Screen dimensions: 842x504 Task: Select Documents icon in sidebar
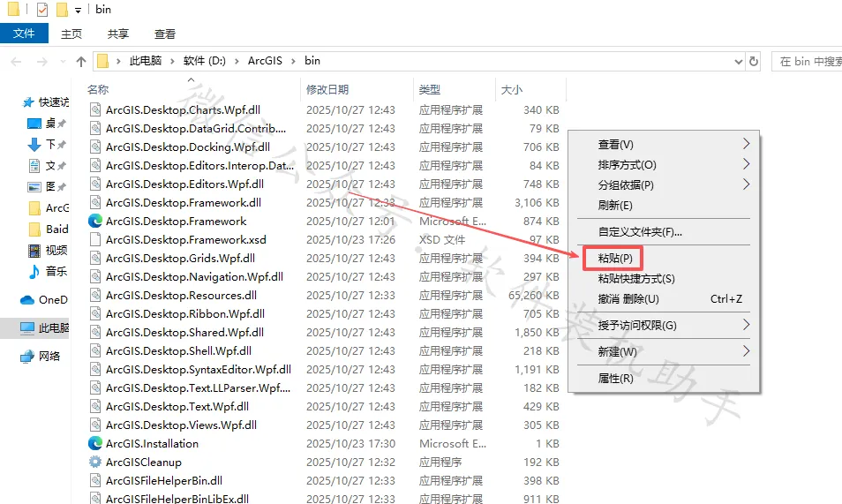click(34, 165)
